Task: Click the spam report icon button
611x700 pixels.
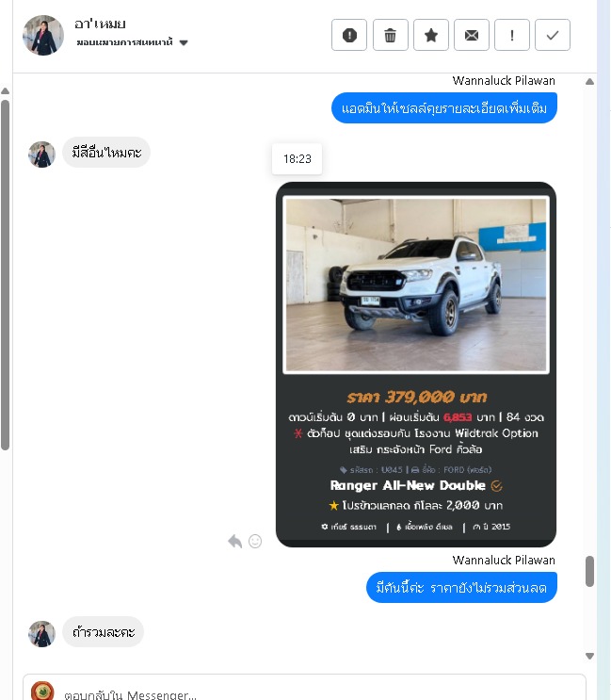Action: (x=349, y=35)
